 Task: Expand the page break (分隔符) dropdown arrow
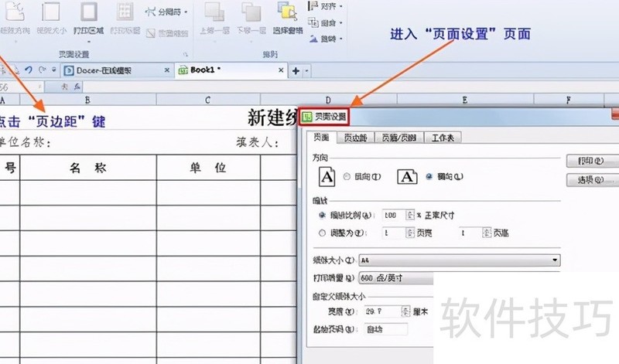[x=186, y=12]
